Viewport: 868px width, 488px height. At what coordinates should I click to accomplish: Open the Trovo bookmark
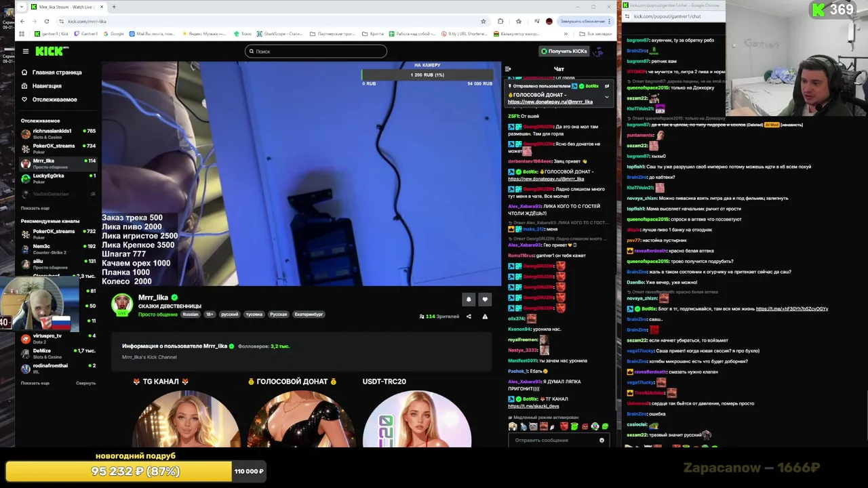click(242, 34)
